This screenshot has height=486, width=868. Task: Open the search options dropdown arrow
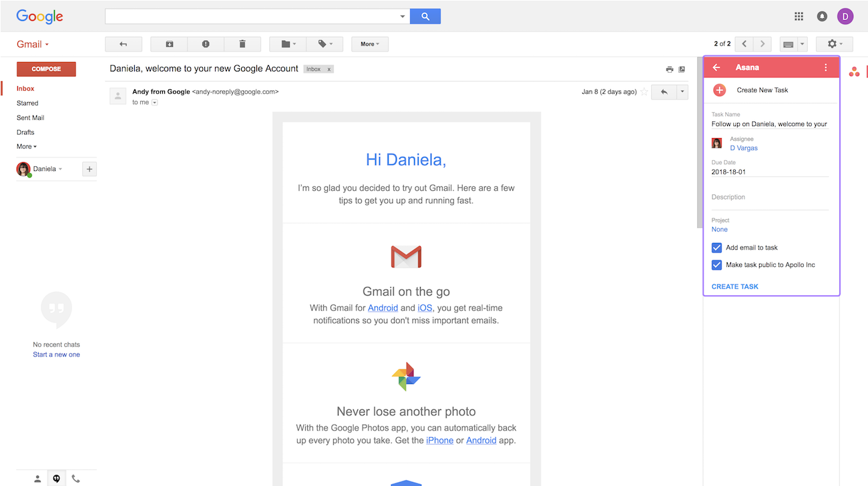[403, 16]
